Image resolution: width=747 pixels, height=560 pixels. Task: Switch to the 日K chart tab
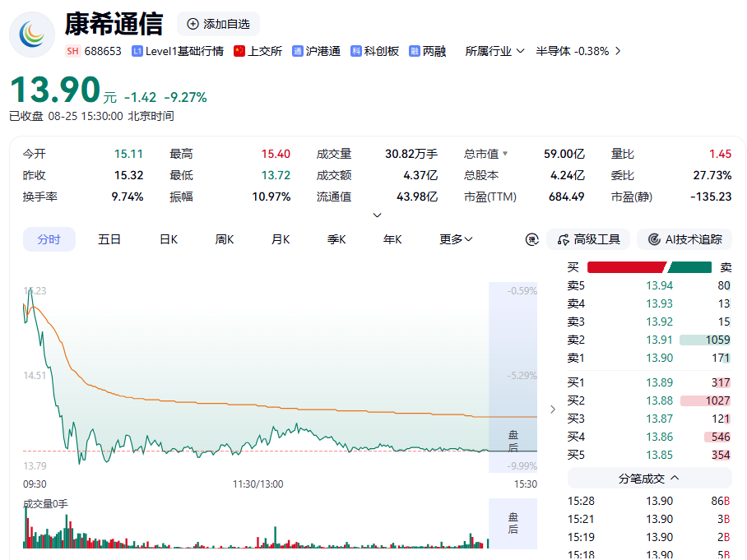pyautogui.click(x=169, y=239)
